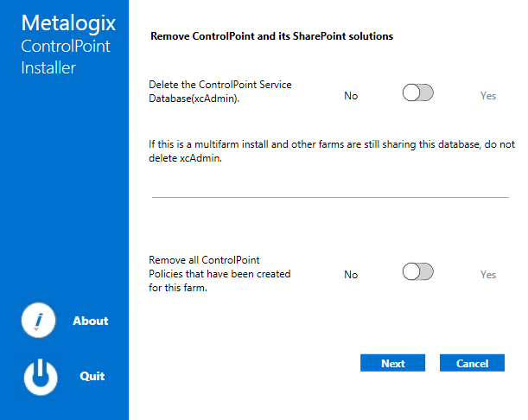Toggle the delete xcAdmin database switch

(x=417, y=93)
